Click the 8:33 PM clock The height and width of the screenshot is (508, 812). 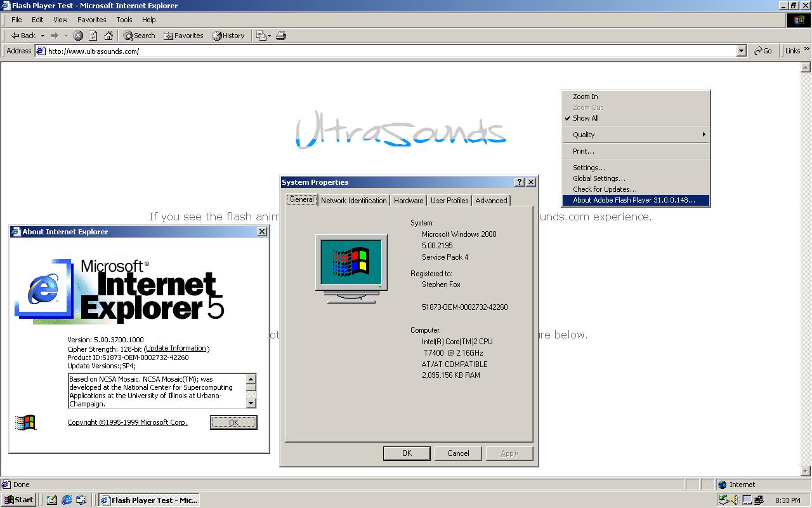pyautogui.click(x=787, y=500)
